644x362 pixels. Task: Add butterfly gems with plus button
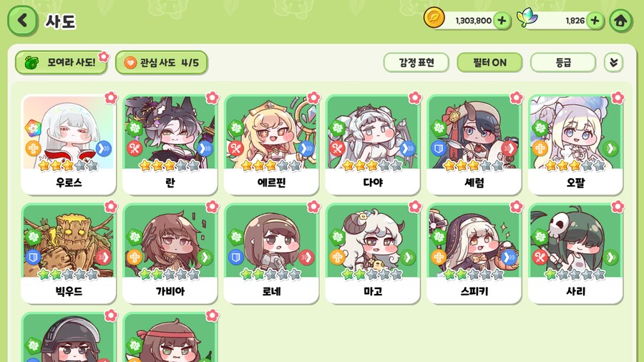click(x=595, y=21)
